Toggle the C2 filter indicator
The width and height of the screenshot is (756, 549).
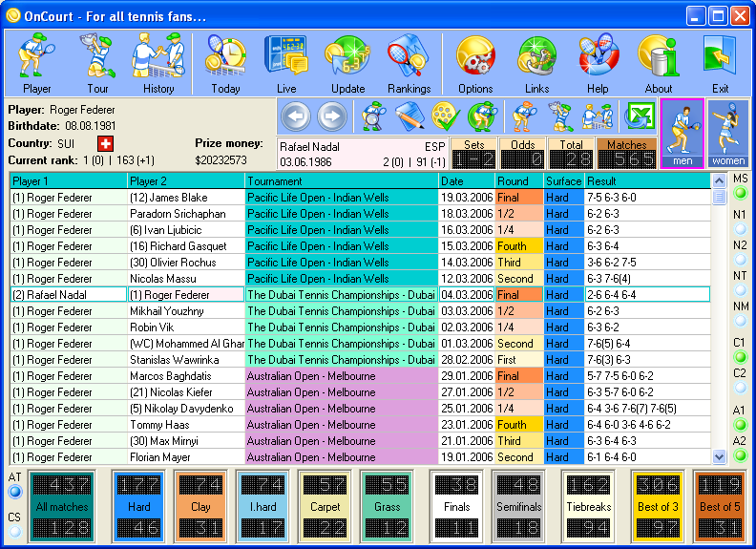[x=740, y=388]
